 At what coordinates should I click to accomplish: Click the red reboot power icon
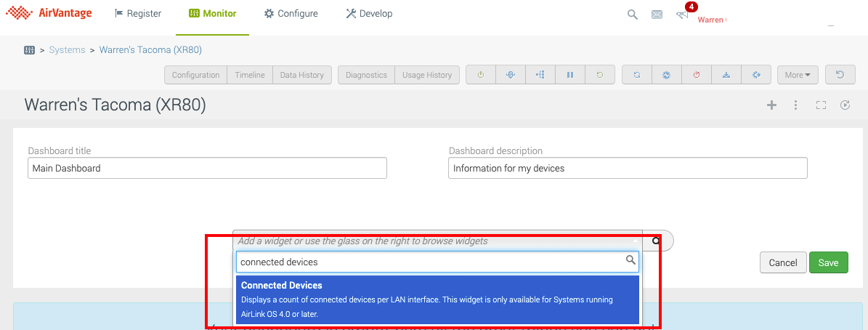click(x=696, y=75)
